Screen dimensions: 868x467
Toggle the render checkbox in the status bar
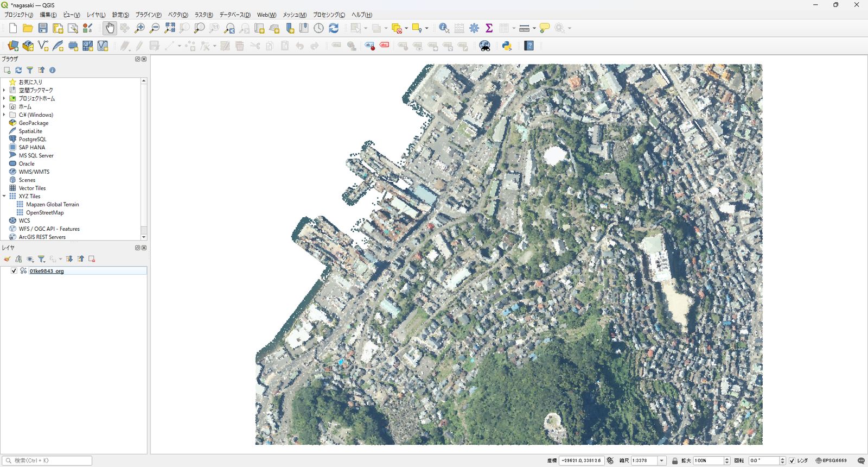[792, 460]
